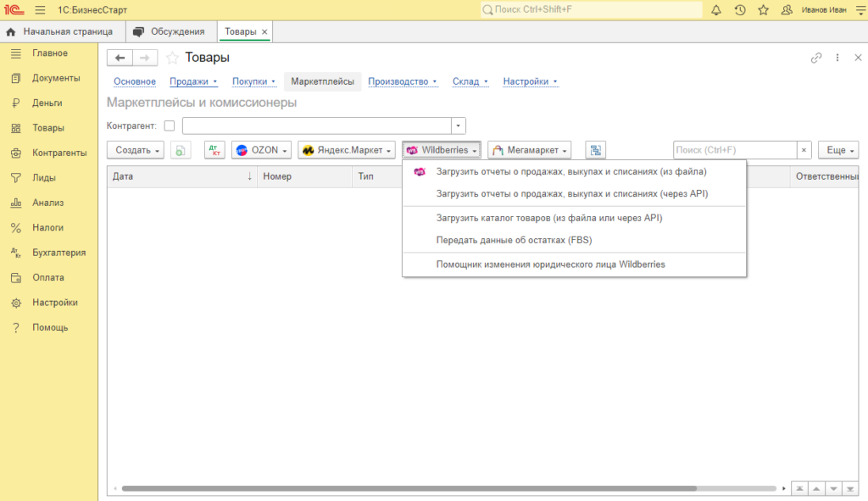The width and height of the screenshot is (868, 501).
Task: Click the notifications bell icon
Action: point(716,10)
